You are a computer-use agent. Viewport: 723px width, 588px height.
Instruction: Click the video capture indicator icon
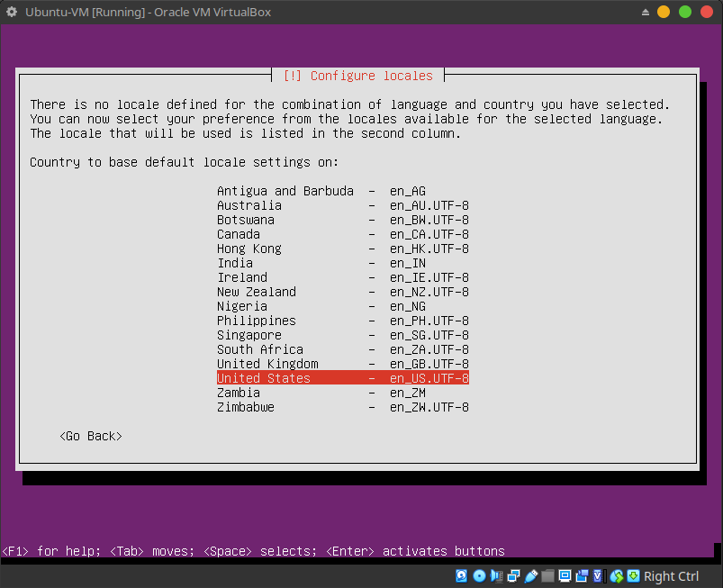tap(582, 575)
